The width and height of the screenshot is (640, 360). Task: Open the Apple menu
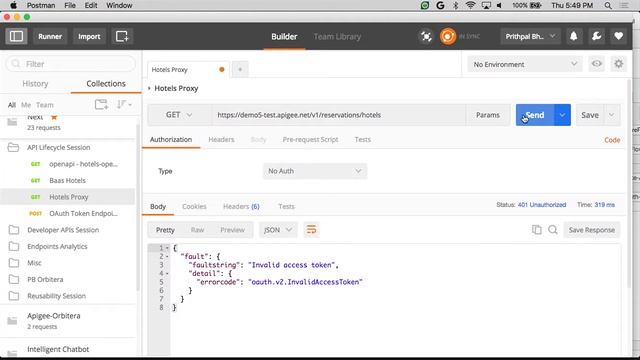coord(13,5)
